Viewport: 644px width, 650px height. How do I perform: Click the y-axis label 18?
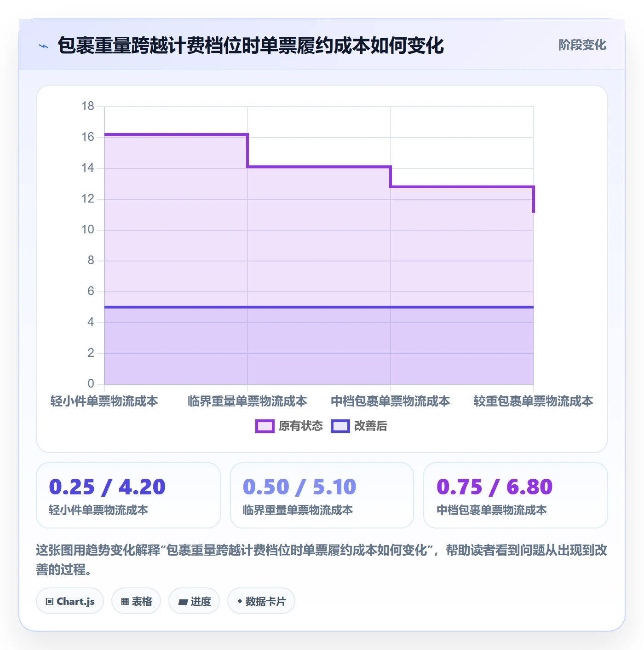[88, 106]
